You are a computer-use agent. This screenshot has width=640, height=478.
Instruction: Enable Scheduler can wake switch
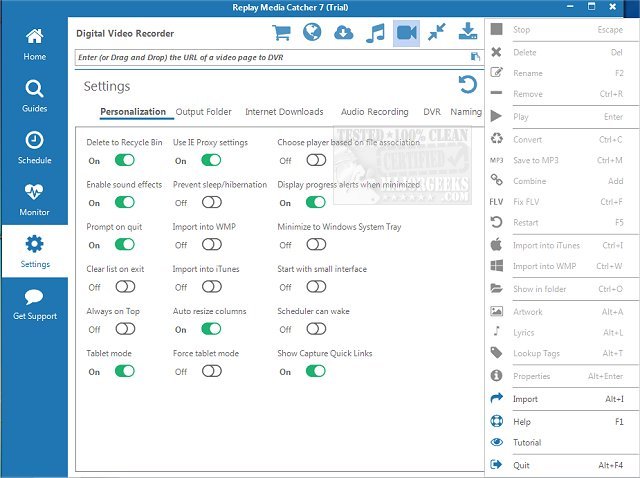click(x=316, y=329)
